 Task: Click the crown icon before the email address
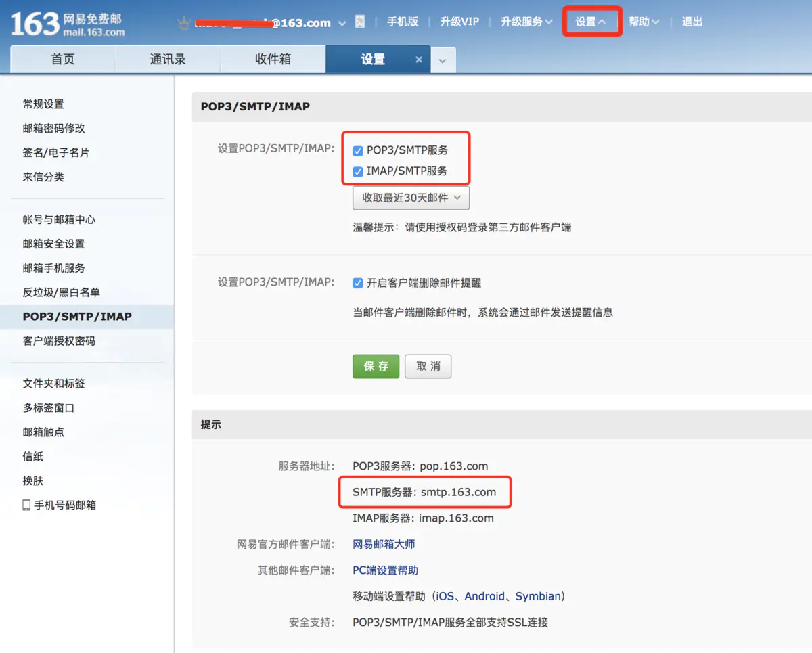(x=183, y=22)
